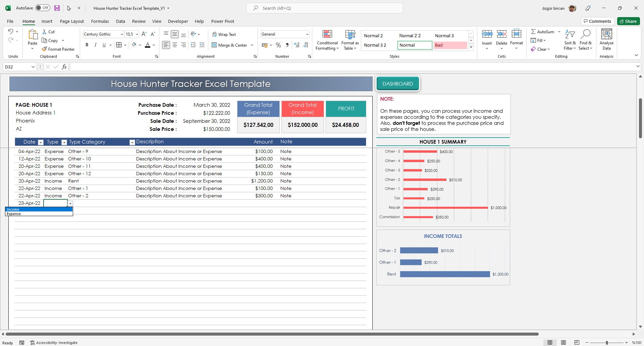The height and width of the screenshot is (346, 644).
Task: Click the DASHBOARD button
Action: [x=397, y=84]
